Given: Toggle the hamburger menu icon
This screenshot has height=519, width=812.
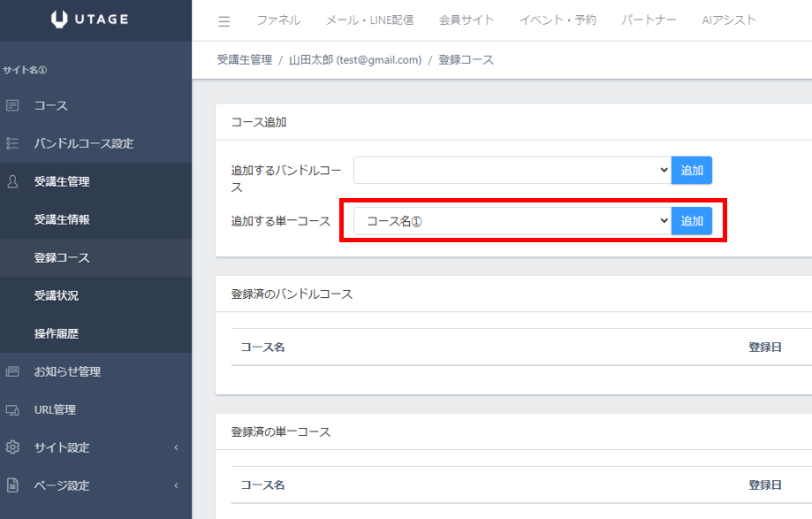Looking at the screenshot, I should click(x=224, y=20).
